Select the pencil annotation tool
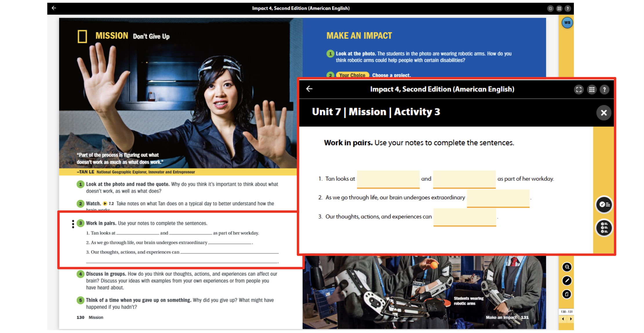This screenshot has height=333, width=644. 567,281
